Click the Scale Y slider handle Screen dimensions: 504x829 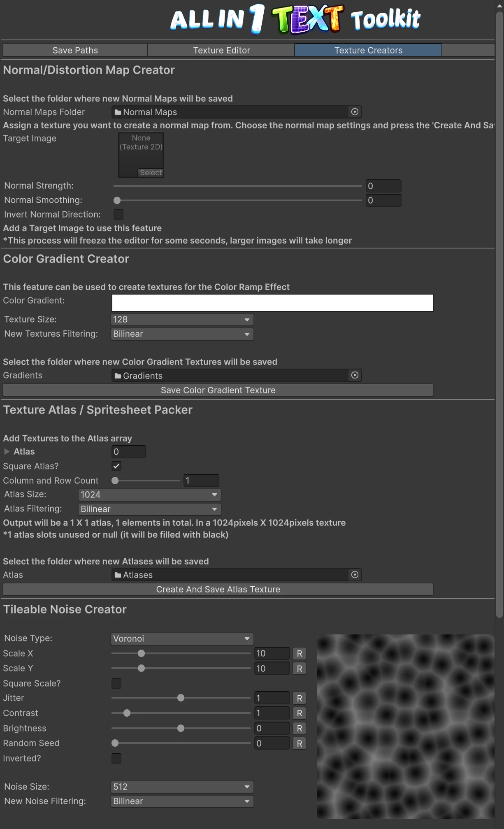[x=142, y=668]
